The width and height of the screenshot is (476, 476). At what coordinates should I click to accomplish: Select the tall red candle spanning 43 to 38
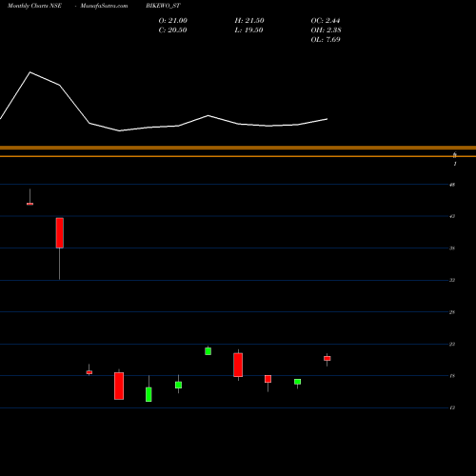tap(60, 233)
